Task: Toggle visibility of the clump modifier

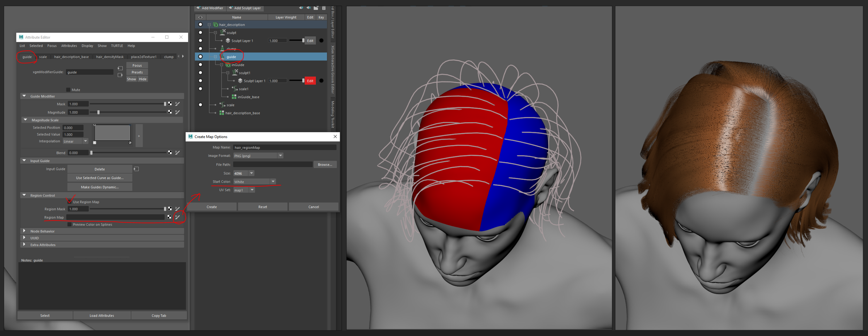Action: (200, 49)
